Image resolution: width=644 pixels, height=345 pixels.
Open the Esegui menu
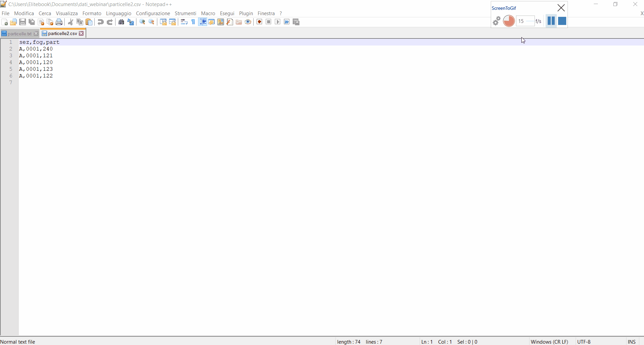tap(227, 13)
